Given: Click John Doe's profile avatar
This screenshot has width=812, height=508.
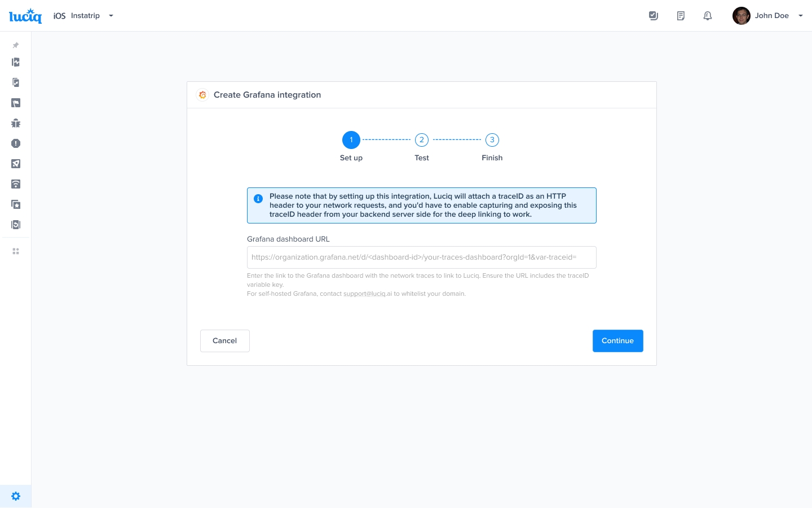Looking at the screenshot, I should point(741,16).
